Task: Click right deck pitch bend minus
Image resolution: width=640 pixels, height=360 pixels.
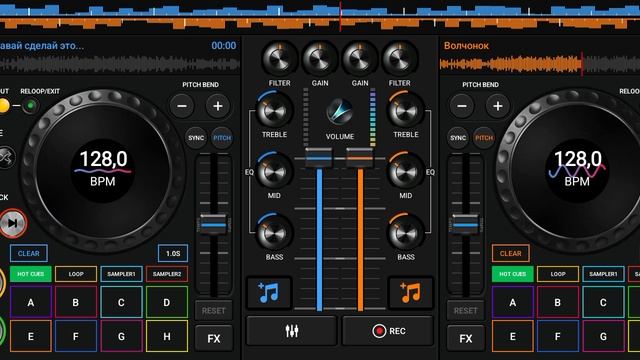Action: pos(462,106)
